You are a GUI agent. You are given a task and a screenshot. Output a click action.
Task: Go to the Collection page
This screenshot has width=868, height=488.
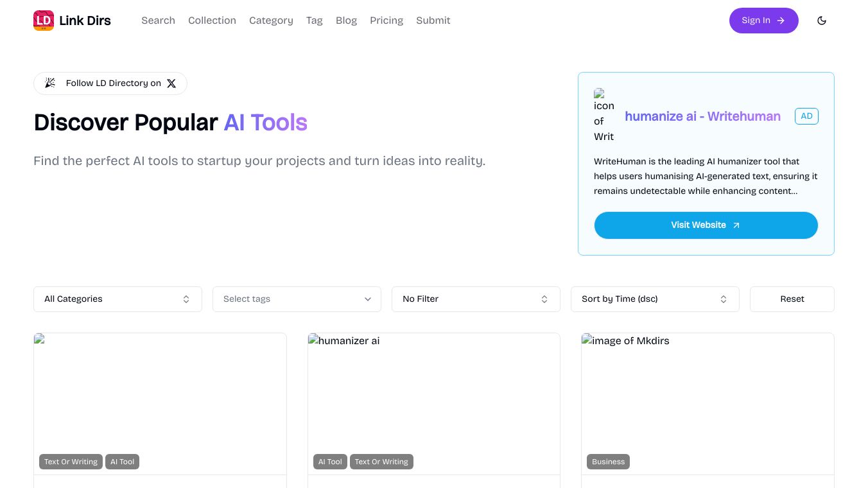[x=212, y=21]
